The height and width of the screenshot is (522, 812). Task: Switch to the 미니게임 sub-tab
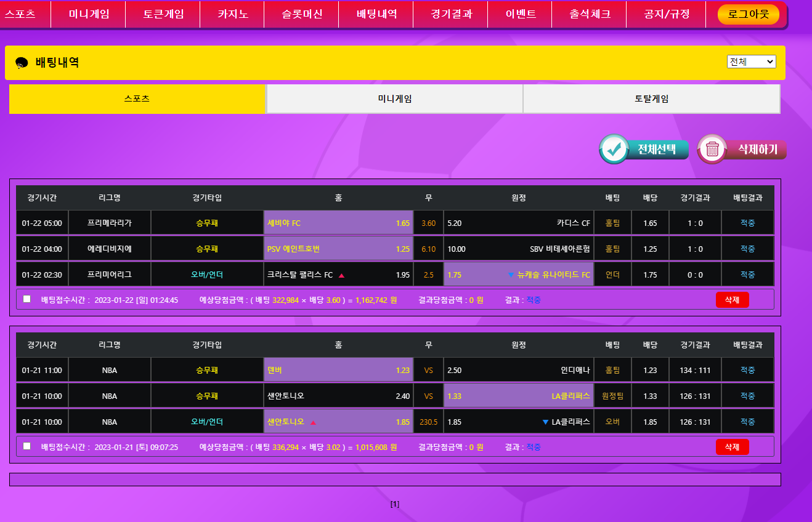click(394, 99)
